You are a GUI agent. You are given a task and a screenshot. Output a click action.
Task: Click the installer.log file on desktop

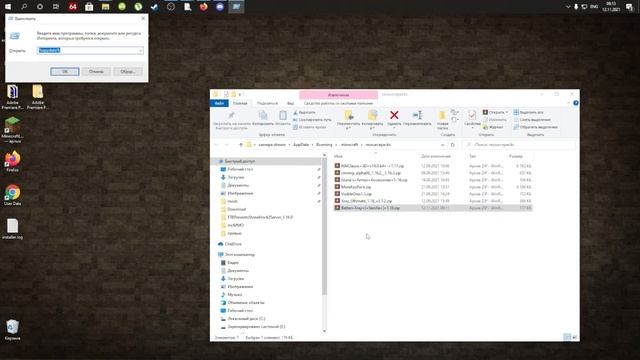(12, 229)
